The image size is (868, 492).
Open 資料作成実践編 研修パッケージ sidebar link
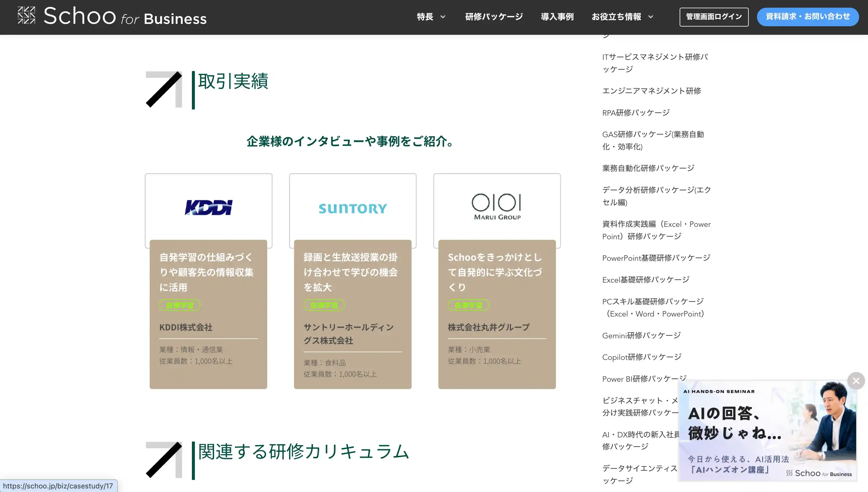tap(656, 230)
